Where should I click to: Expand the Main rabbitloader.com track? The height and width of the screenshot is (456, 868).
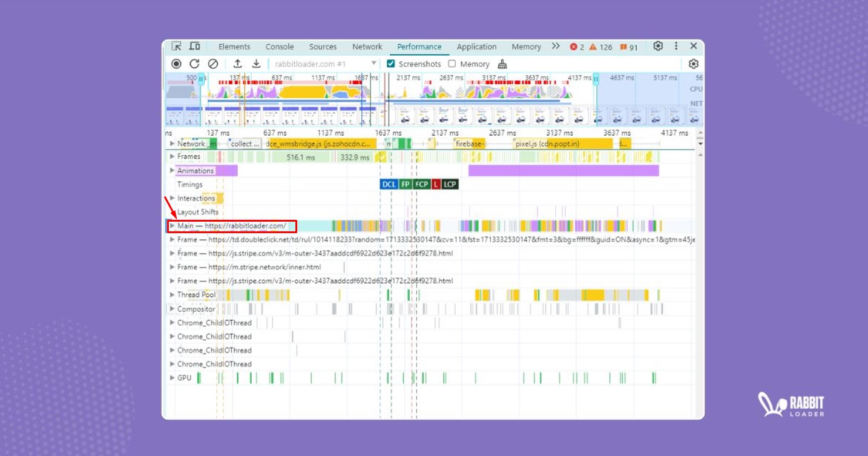pos(172,226)
